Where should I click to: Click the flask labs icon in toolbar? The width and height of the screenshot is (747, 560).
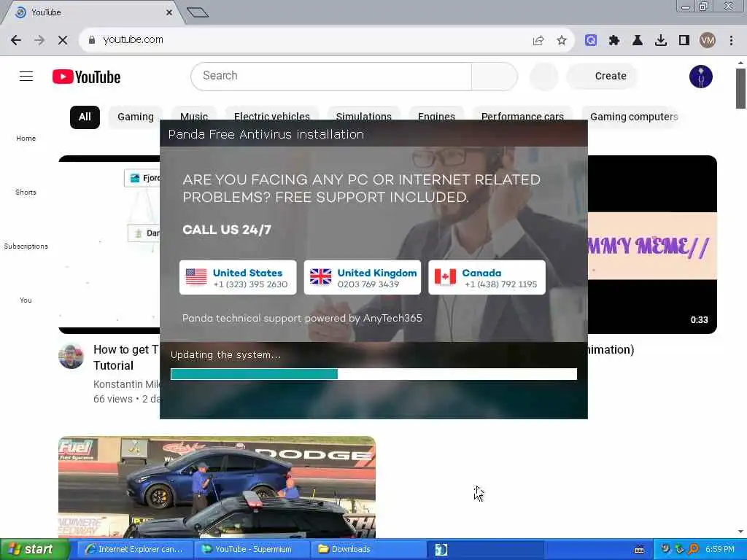point(638,41)
